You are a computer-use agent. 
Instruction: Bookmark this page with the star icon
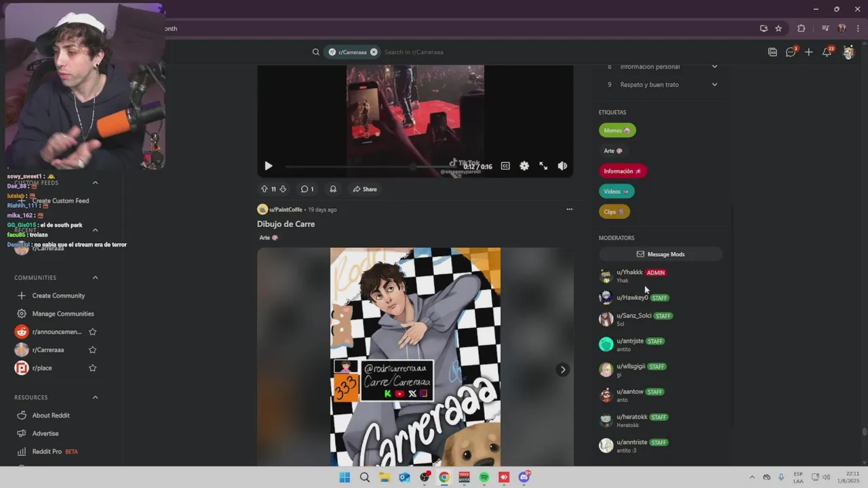pos(778,28)
